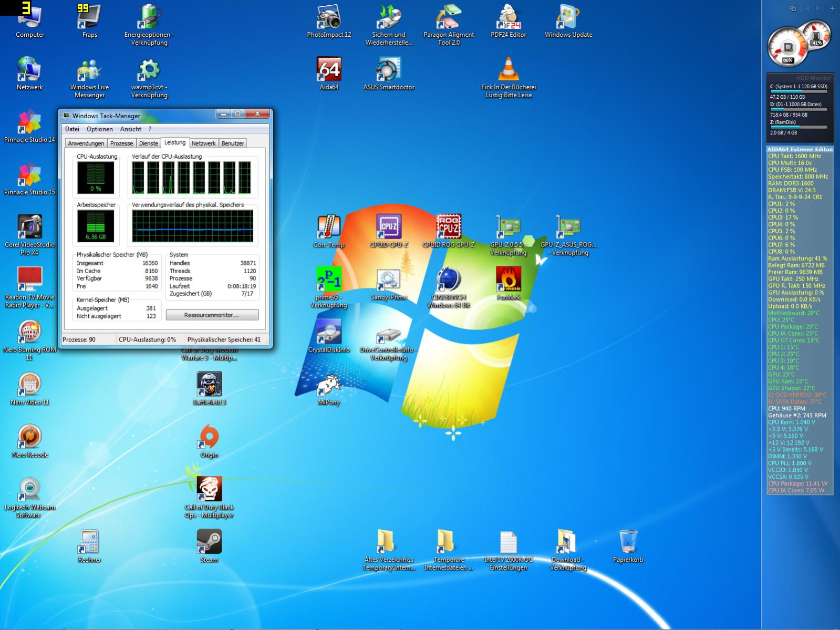Click the memory usage history graph

pos(192,226)
